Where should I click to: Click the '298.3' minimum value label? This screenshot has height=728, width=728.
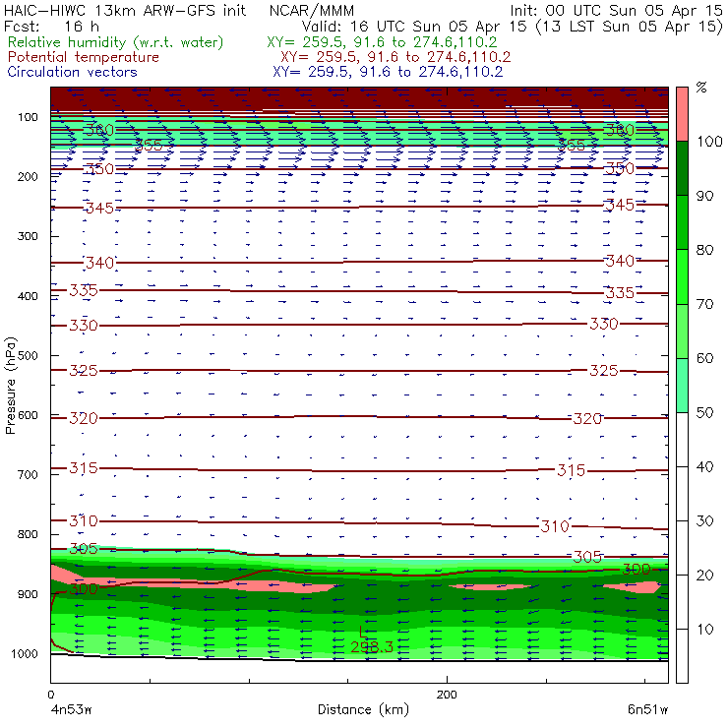(372, 647)
